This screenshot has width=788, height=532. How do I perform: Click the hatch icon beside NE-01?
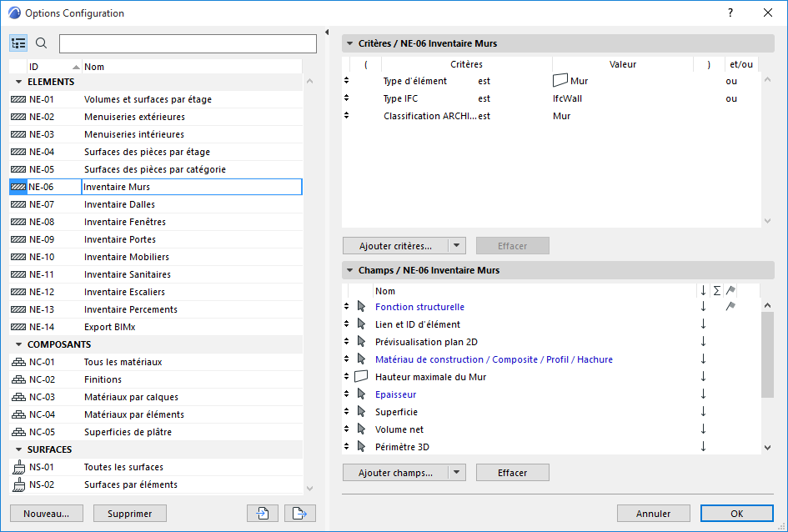click(18, 99)
